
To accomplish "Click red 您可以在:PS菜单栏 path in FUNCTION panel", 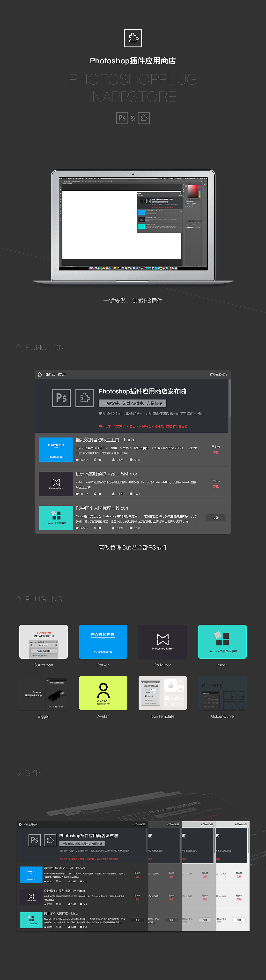I will (x=143, y=426).
